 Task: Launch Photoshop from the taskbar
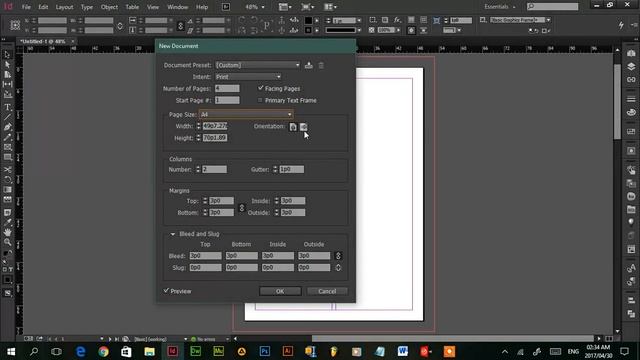264,351
